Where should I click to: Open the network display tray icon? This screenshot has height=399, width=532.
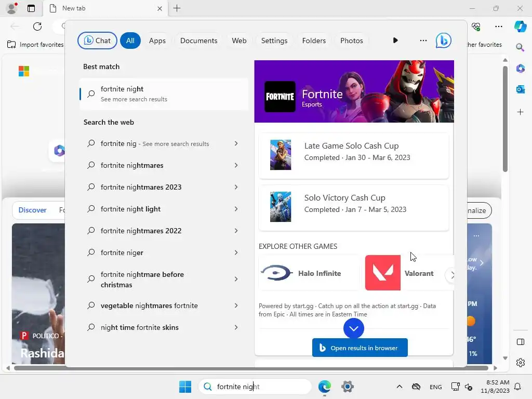pyautogui.click(x=455, y=387)
